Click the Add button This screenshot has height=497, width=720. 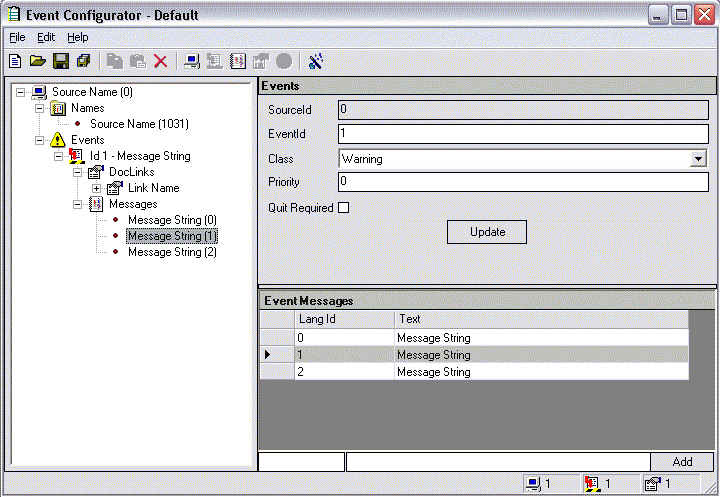tap(682, 462)
